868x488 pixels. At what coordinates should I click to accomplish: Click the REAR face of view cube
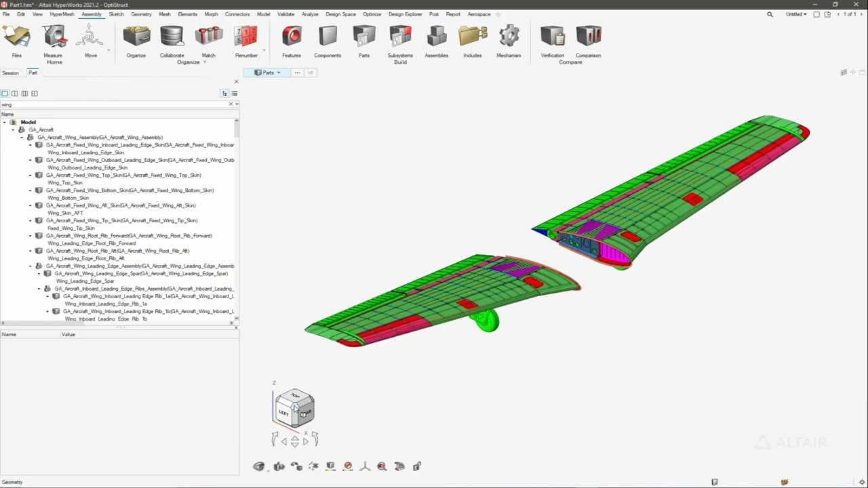tap(305, 412)
